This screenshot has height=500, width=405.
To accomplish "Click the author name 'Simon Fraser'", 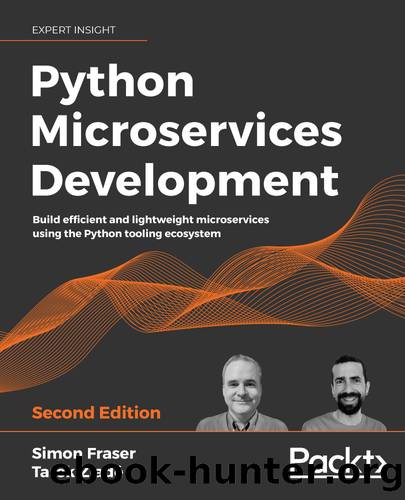I will pos(84,453).
